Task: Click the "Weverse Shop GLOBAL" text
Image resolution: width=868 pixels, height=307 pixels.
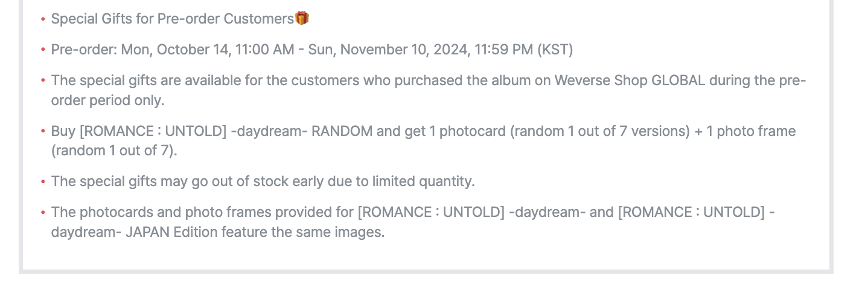Action: click(630, 81)
